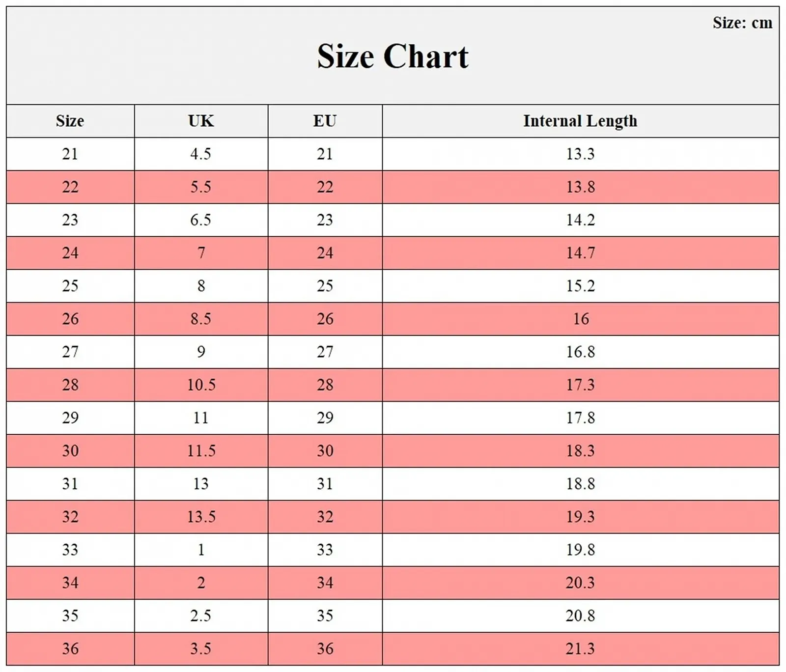Click the internal length 17.8 value
786x672 pixels.
(580, 418)
